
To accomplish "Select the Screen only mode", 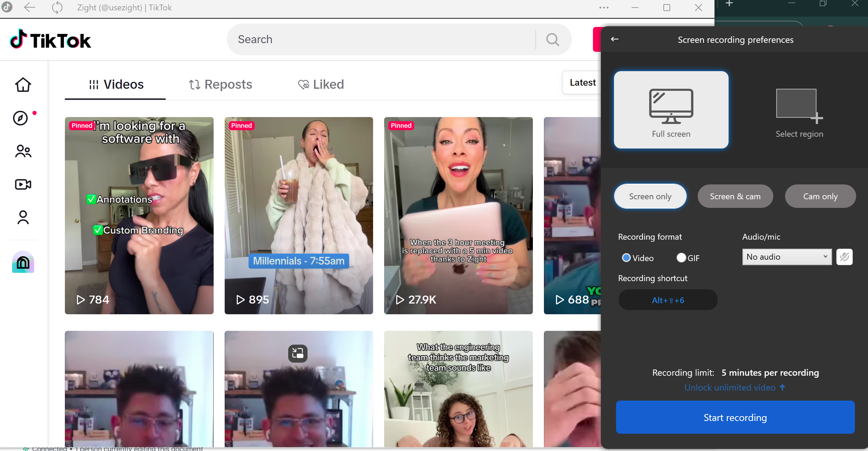I will [x=650, y=196].
